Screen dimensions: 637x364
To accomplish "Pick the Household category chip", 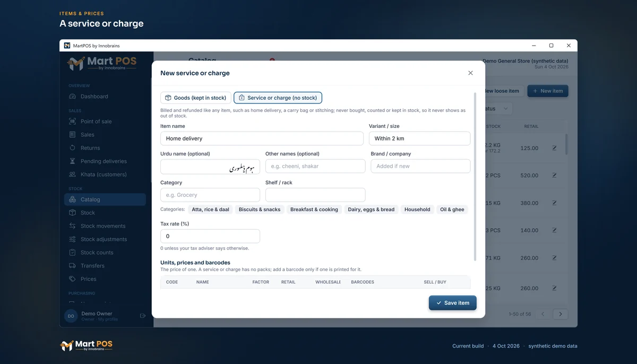I will coord(417,210).
